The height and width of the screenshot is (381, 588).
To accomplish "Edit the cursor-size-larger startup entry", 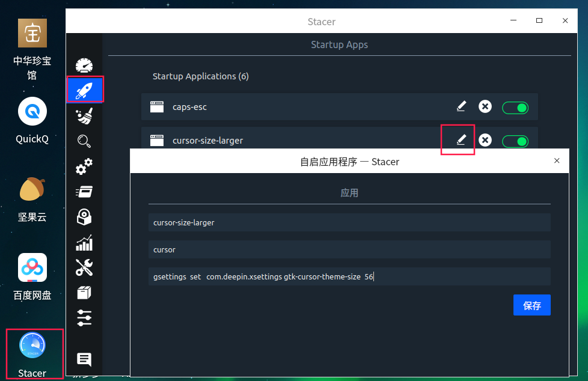I will pos(462,140).
